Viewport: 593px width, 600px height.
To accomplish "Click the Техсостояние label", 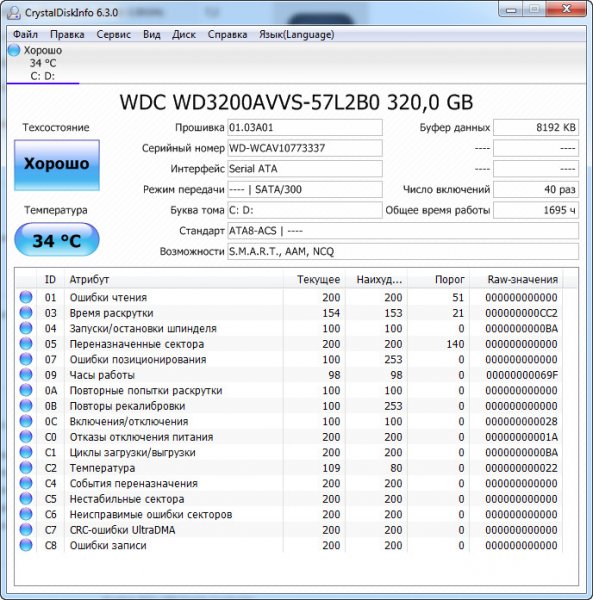I will coord(56,127).
